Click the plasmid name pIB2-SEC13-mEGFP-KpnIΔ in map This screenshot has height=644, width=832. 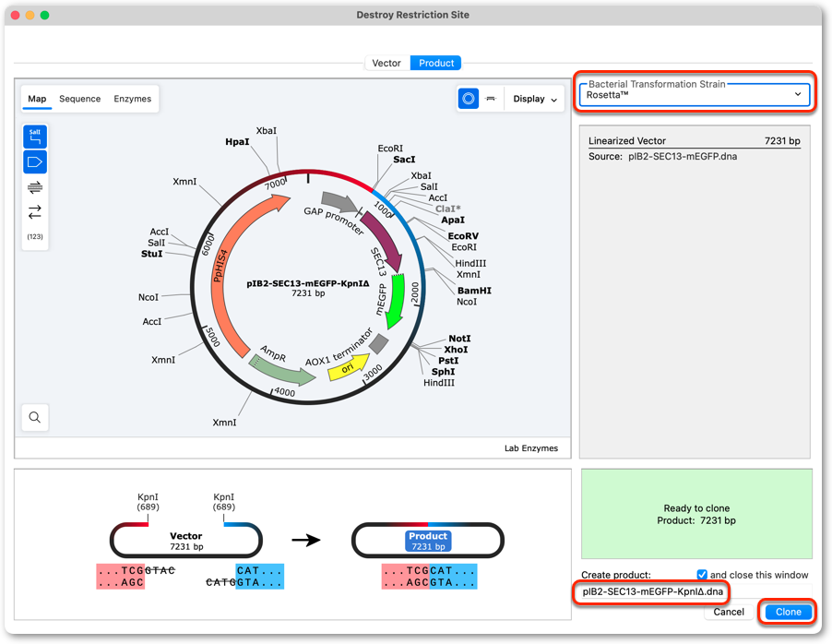(308, 283)
